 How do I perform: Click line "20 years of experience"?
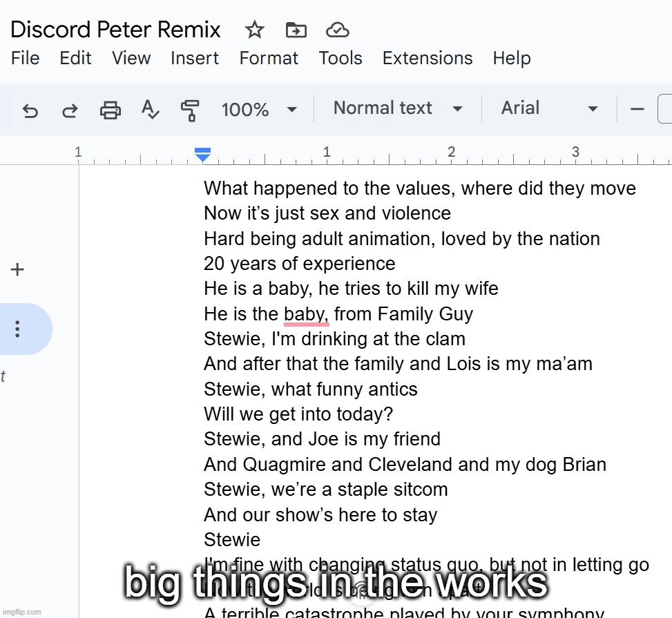tap(300, 264)
